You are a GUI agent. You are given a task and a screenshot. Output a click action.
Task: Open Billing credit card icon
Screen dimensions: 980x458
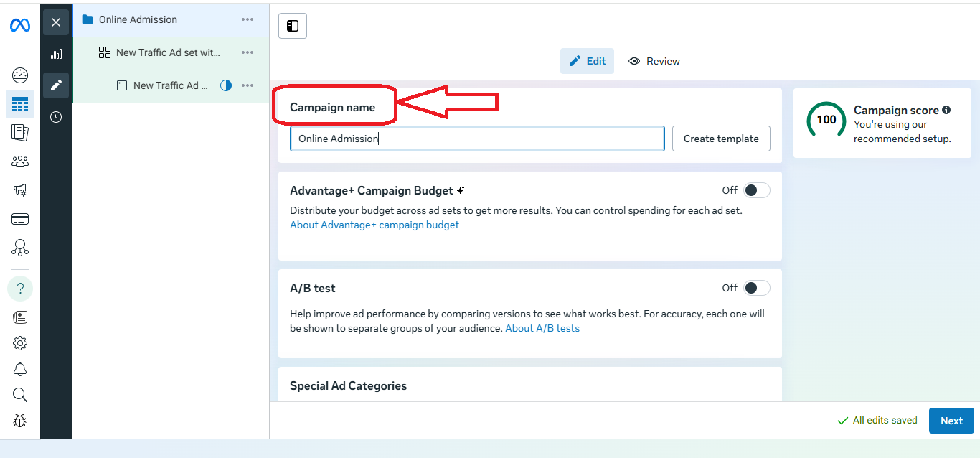click(20, 219)
